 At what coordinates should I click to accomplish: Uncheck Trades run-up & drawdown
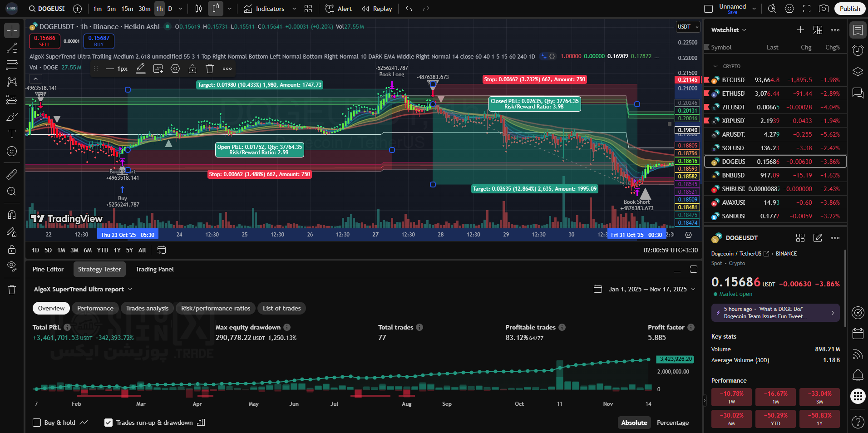pos(108,423)
